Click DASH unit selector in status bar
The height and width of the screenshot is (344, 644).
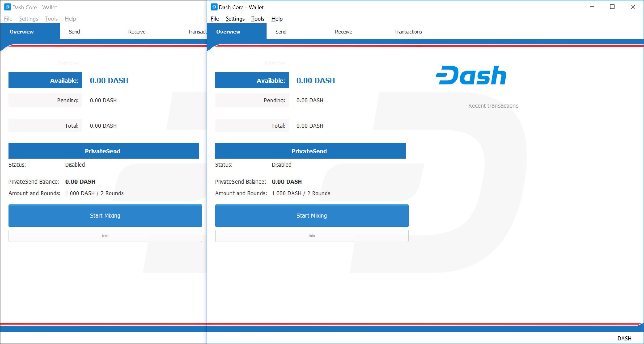[624, 338]
